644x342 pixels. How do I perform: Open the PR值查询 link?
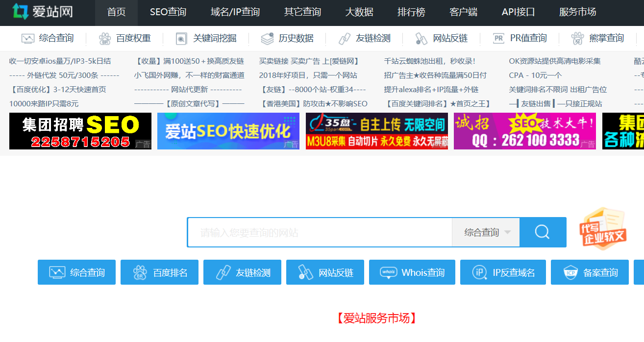tap(528, 38)
